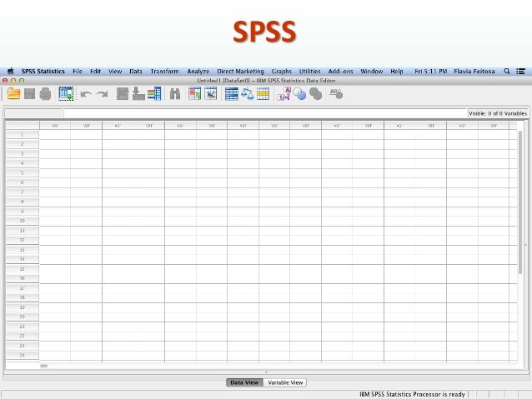This screenshot has height=399, width=532.
Task: Click the Select Cases icon
Action: click(x=263, y=94)
